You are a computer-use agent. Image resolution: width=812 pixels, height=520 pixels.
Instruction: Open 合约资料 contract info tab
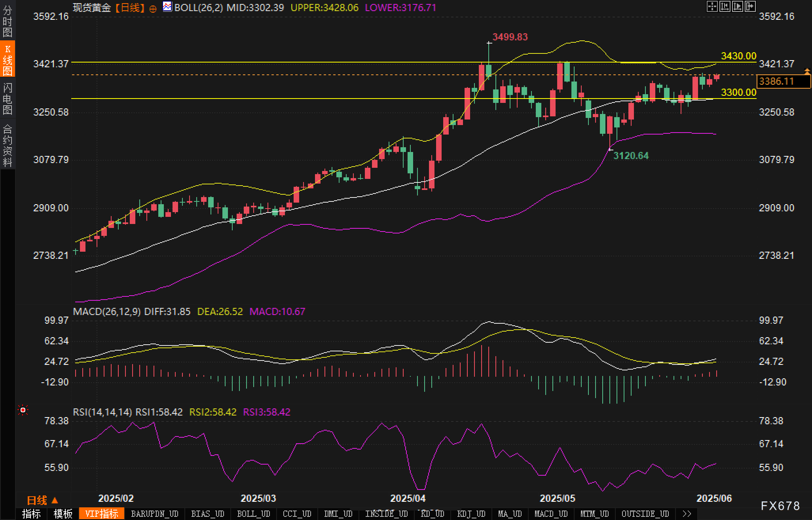click(x=8, y=145)
